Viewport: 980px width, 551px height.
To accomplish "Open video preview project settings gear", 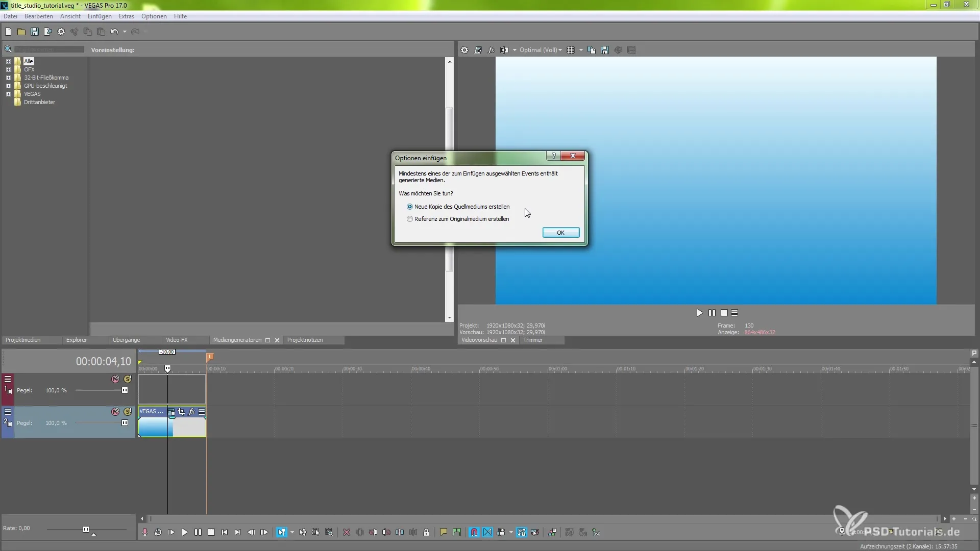I will [x=464, y=50].
